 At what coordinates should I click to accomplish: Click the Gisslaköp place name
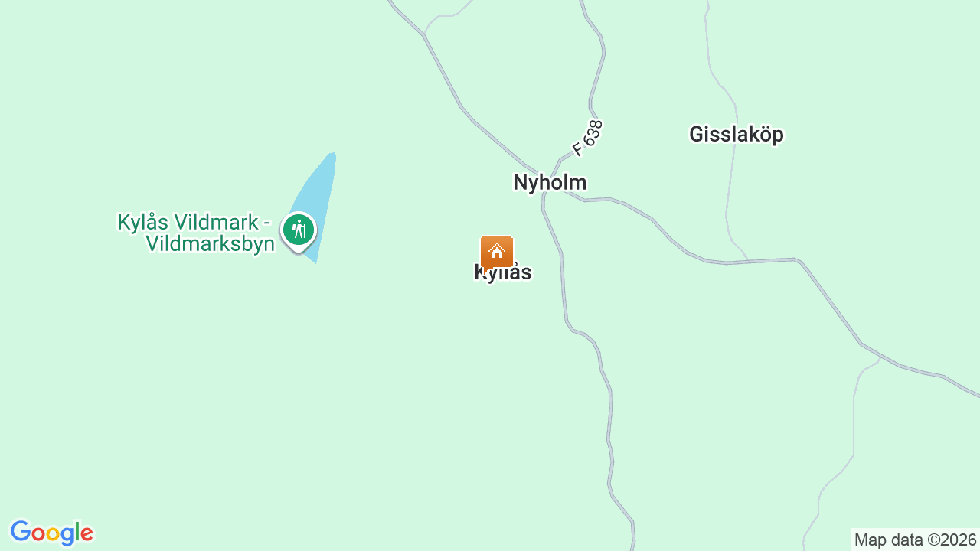(x=736, y=134)
